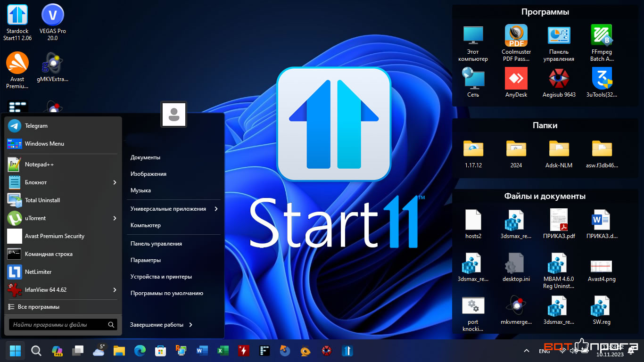Show hidden tray icons chevron
Viewport: 644px width, 362px height.
click(x=527, y=351)
